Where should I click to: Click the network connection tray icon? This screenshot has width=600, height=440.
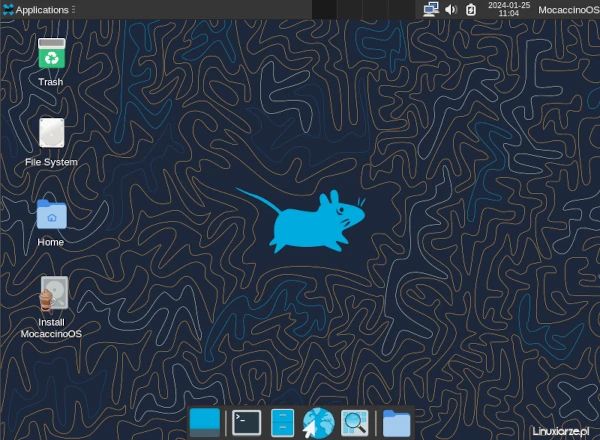(431, 9)
